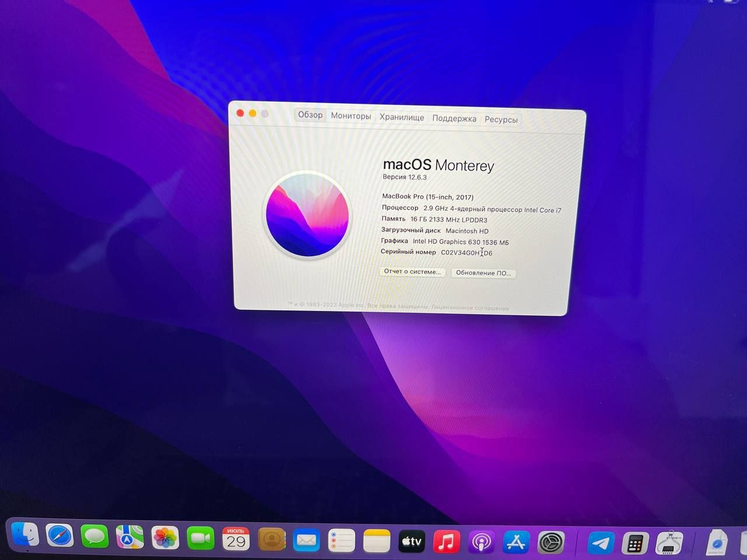
Task: Launch the Calculator app
Action: point(635,544)
